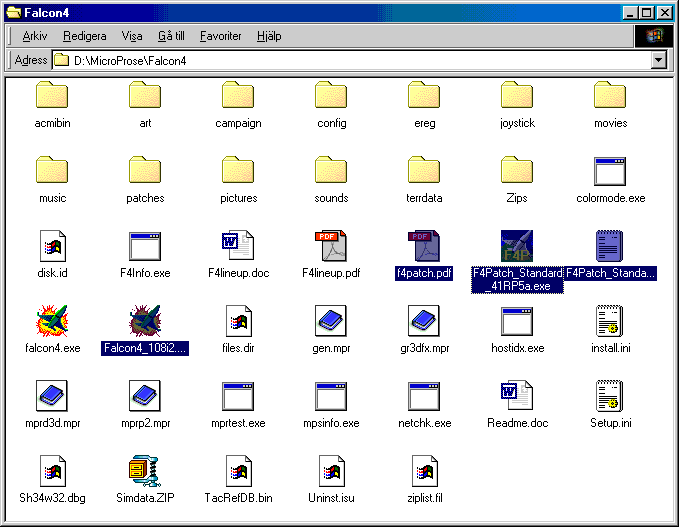Close the Falcon4 window
Screen dimensions: 679x527
pyautogui.click(x=665, y=13)
